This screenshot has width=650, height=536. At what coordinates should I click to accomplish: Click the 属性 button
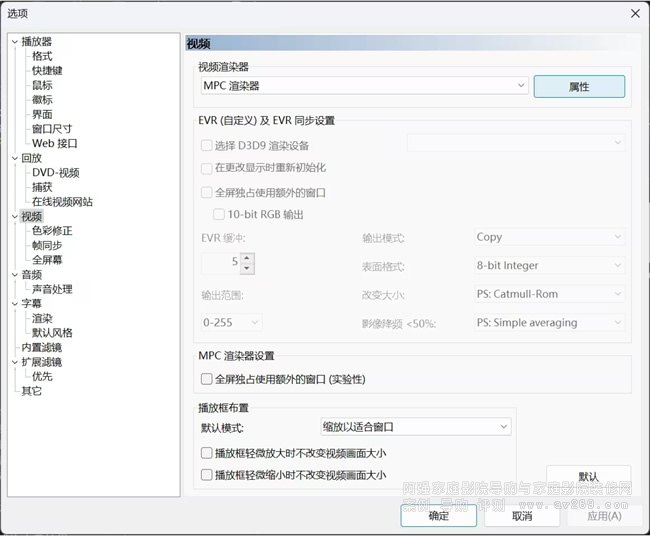tap(578, 87)
